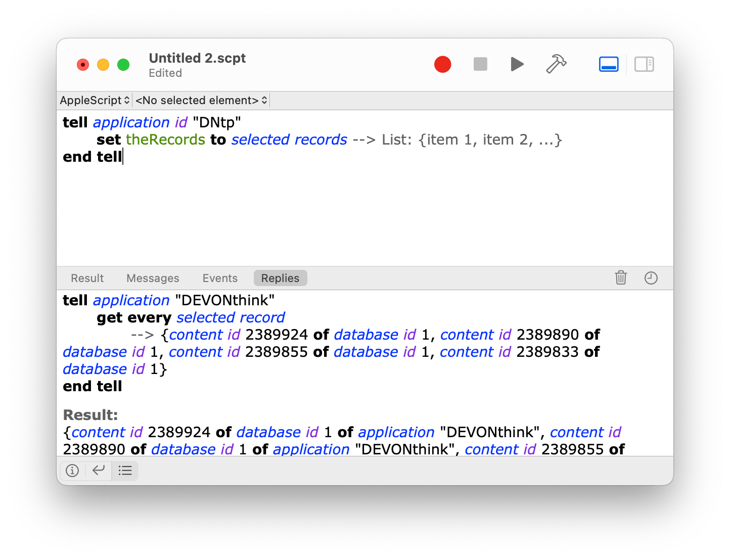This screenshot has height=560, width=730.
Task: Show description pane with info icon
Action: click(x=72, y=471)
